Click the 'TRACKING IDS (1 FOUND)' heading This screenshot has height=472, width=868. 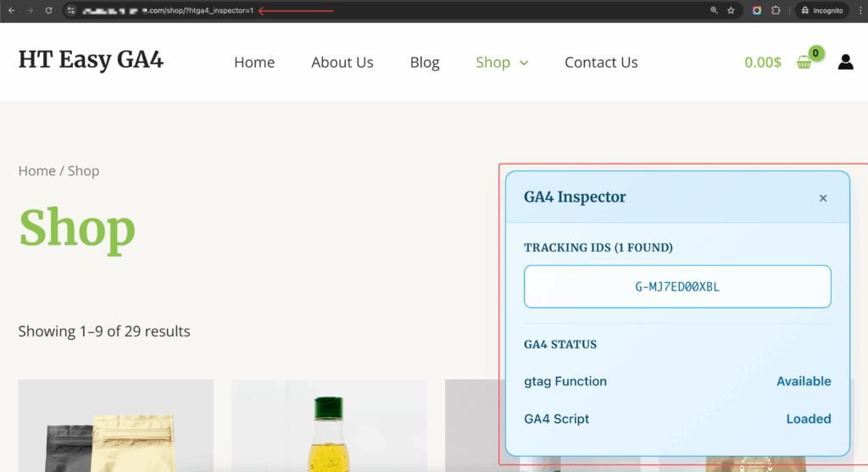(x=598, y=247)
